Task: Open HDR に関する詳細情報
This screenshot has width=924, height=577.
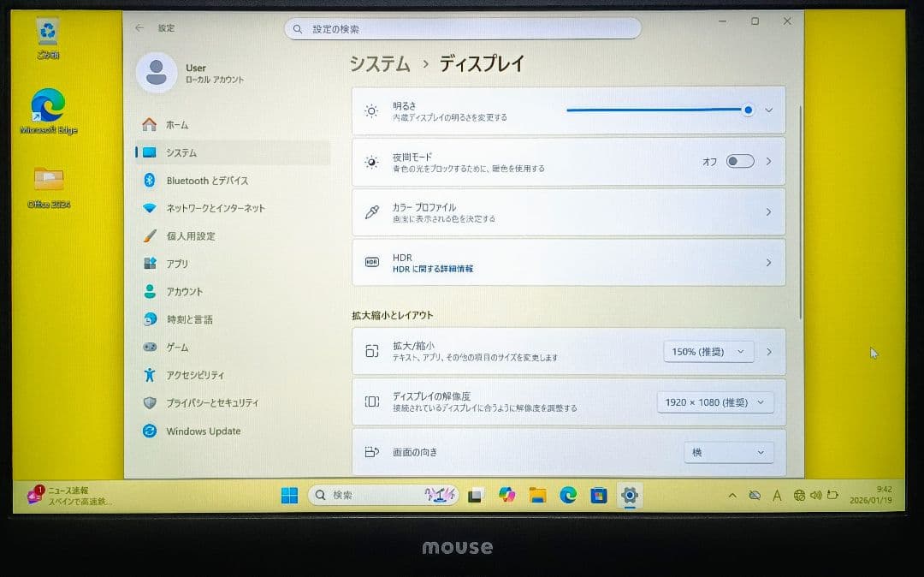Action: click(568, 263)
